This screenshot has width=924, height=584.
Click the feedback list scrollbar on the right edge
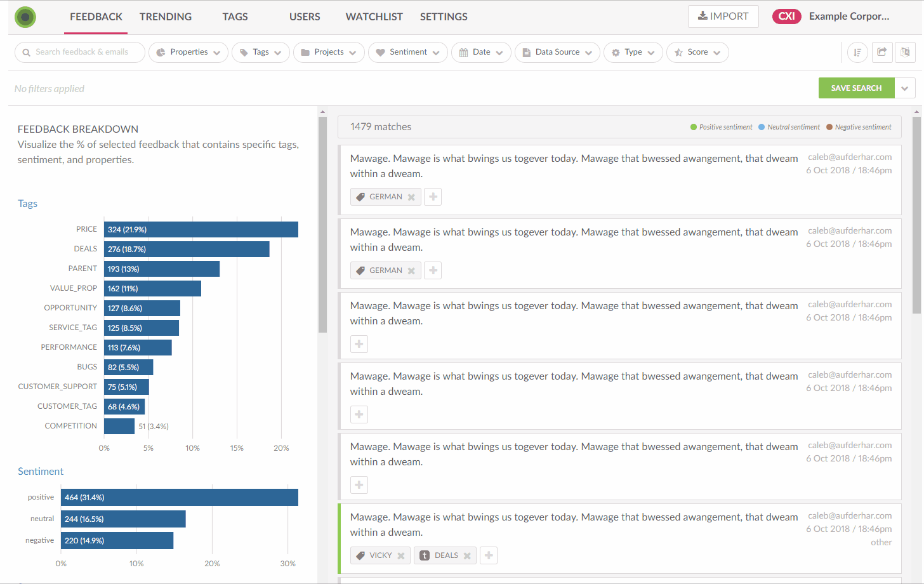916,215
